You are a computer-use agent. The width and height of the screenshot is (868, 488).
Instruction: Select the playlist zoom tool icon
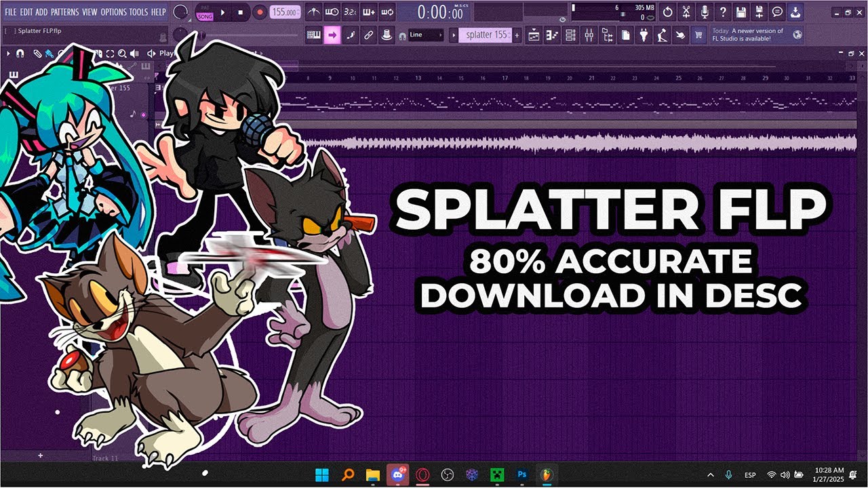tap(122, 54)
